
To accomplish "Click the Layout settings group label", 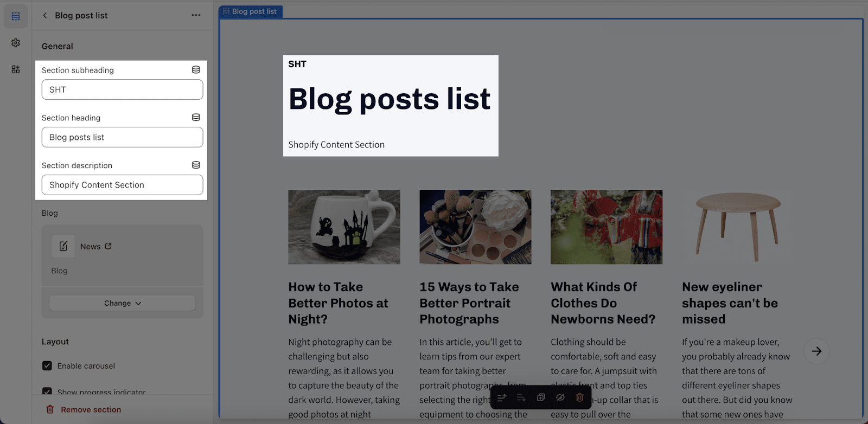I will click(x=55, y=342).
